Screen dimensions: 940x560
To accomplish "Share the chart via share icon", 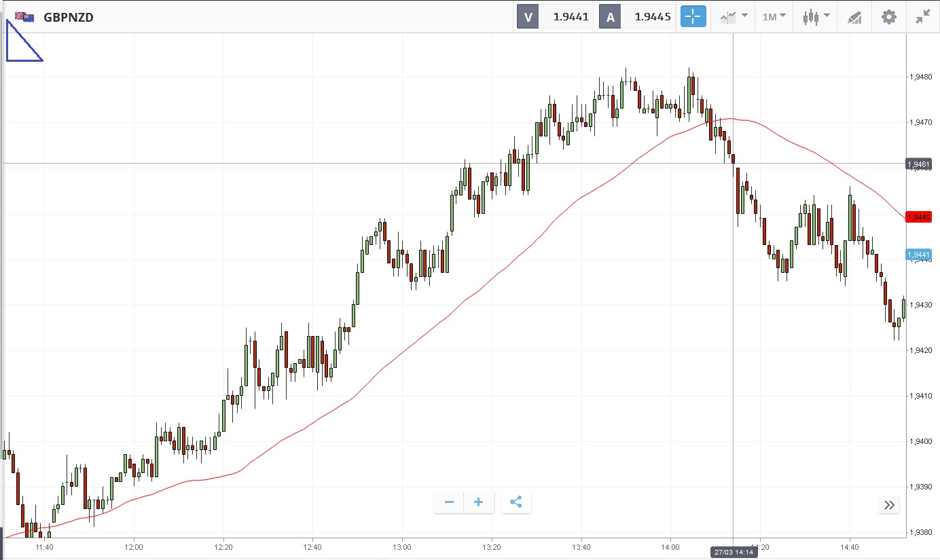I will [x=516, y=502].
